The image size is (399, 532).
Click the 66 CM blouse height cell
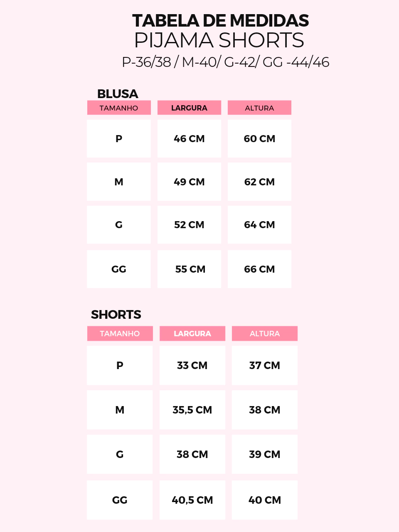259,269
